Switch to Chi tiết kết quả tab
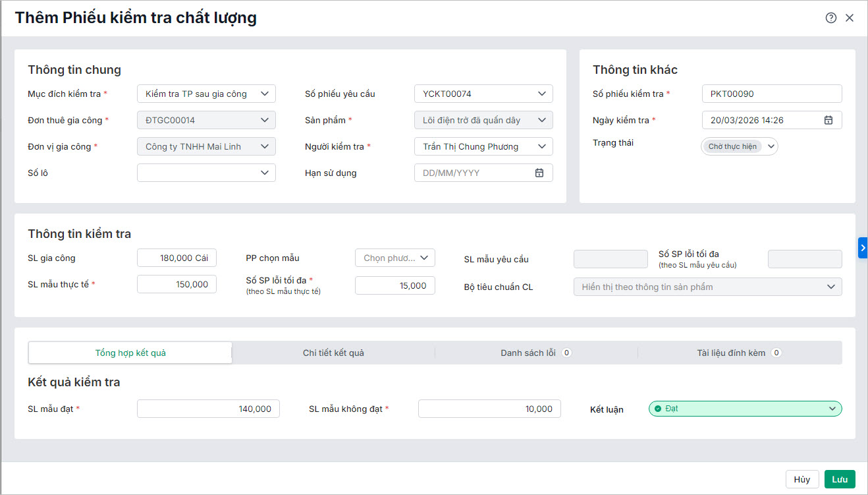Image resolution: width=868 pixels, height=495 pixels. 333,353
